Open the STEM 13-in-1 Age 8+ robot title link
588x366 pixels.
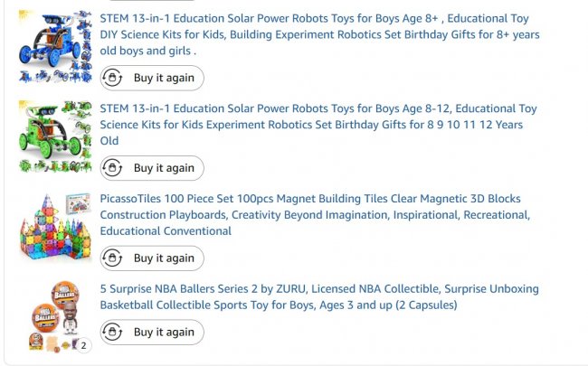(x=314, y=18)
